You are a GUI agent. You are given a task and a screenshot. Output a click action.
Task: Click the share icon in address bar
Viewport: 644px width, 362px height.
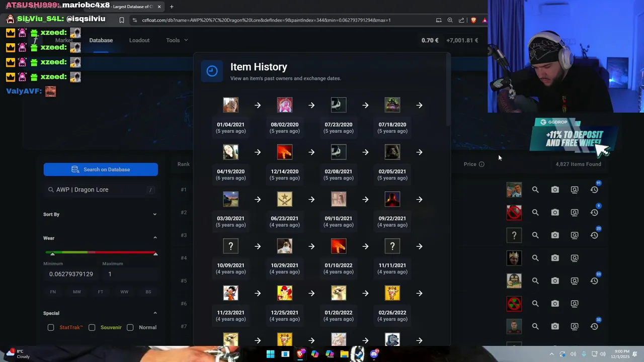click(461, 20)
